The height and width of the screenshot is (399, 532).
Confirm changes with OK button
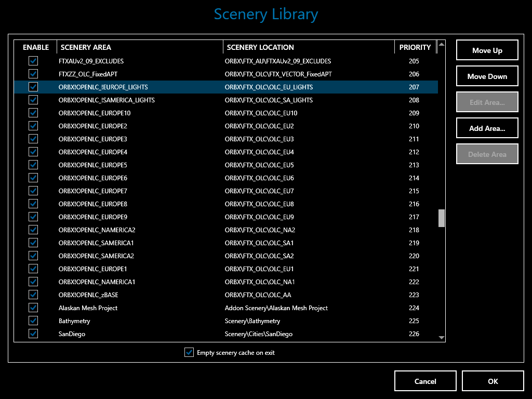click(493, 381)
